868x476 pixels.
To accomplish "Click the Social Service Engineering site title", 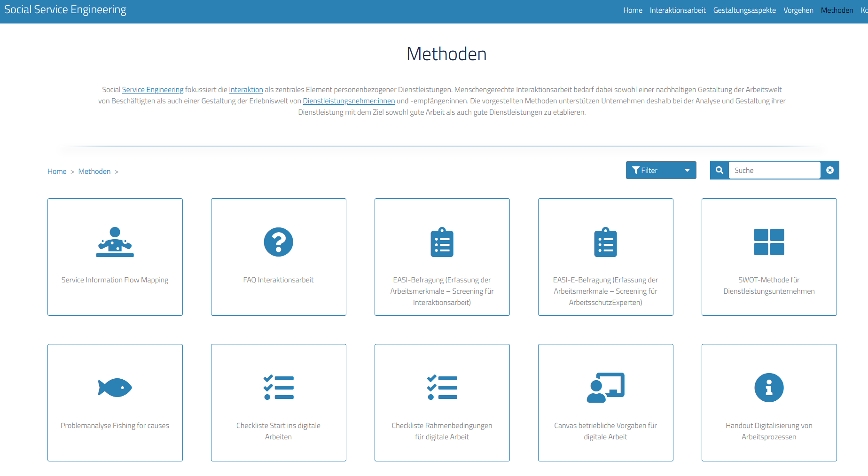I will click(65, 10).
